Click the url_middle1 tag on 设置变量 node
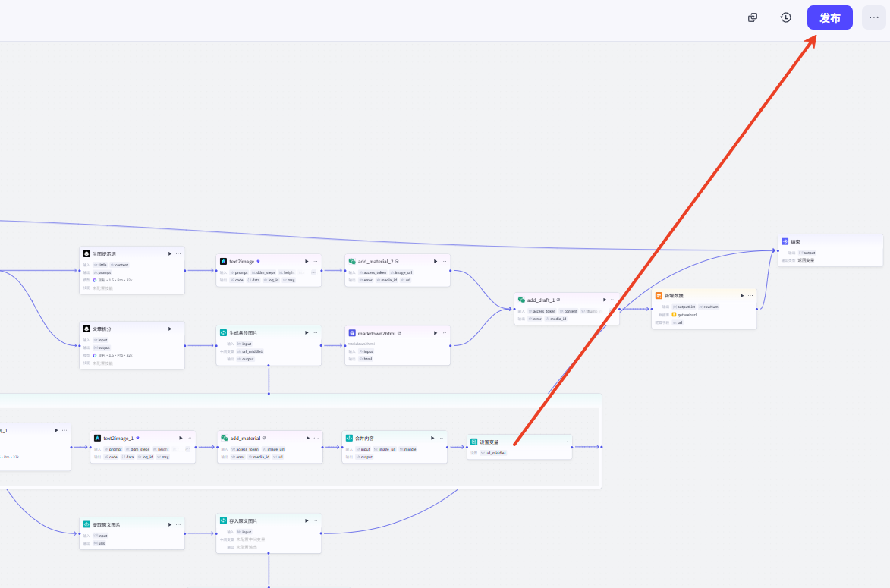The image size is (890, 588). (494, 453)
